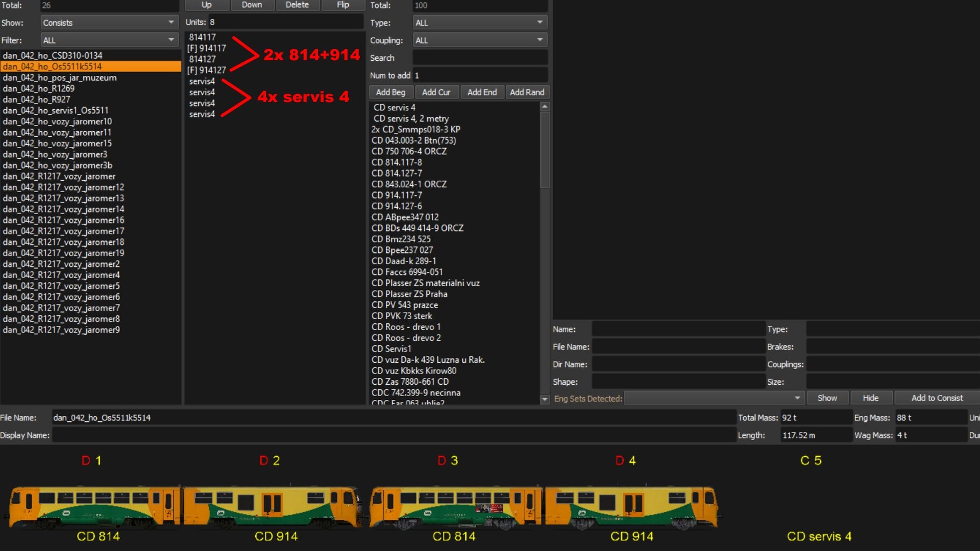Open the Show Consists dropdown
The image size is (980, 551).
[x=109, y=23]
